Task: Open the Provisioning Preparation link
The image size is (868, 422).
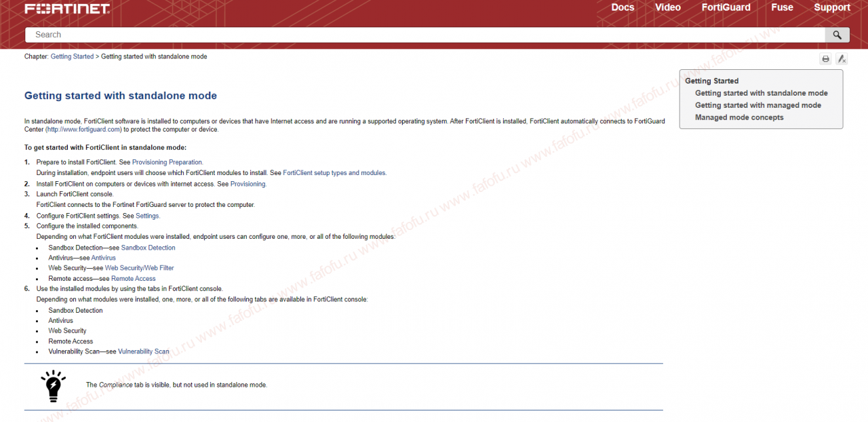Action: click(x=167, y=162)
